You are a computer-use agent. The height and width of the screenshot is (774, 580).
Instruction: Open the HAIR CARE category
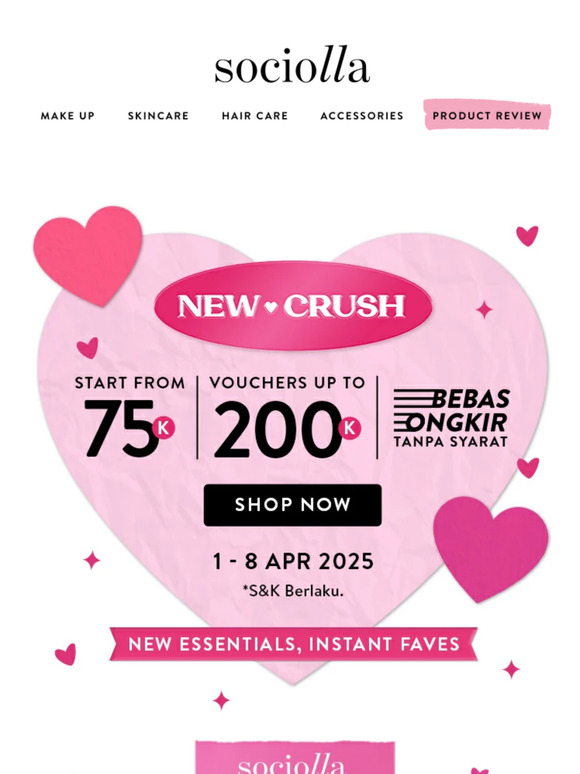click(255, 116)
